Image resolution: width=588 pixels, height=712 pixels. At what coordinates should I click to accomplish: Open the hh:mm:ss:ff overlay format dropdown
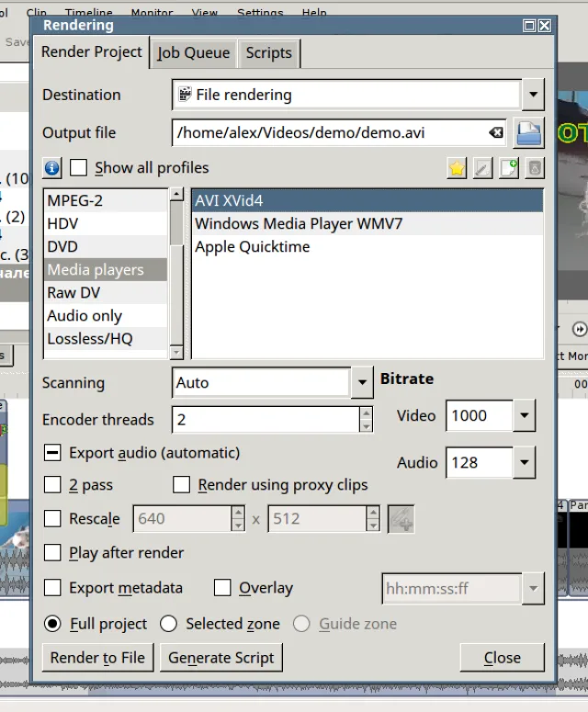coord(533,589)
